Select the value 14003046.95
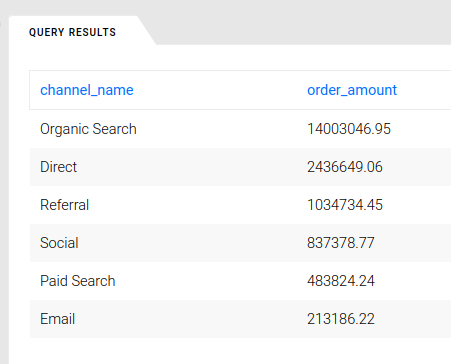Screen dimensions: 451x364 click(349, 129)
